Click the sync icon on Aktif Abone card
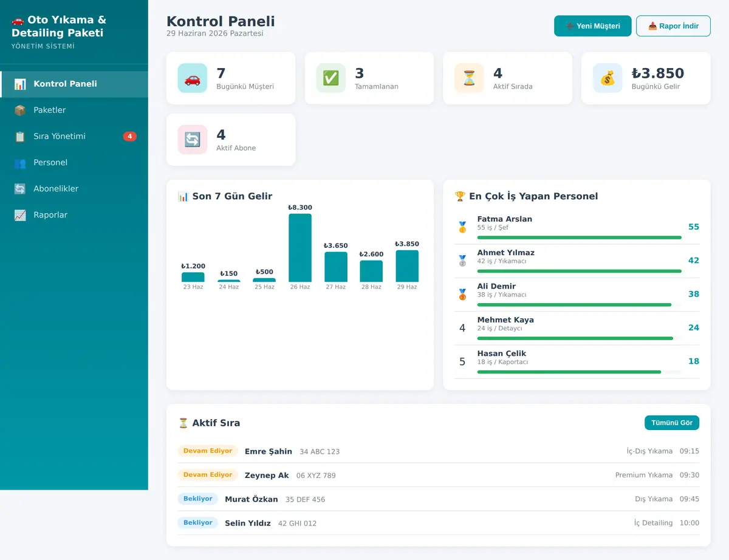729x560 pixels. click(x=193, y=140)
